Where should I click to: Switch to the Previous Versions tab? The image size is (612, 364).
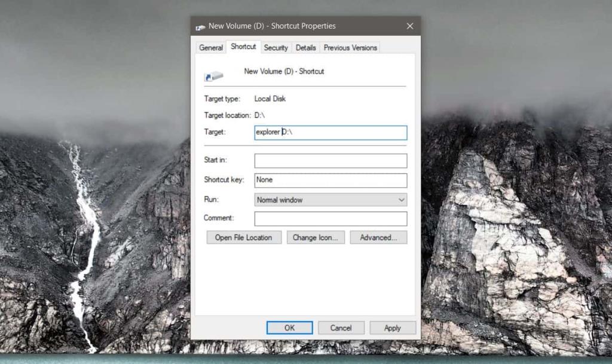350,47
